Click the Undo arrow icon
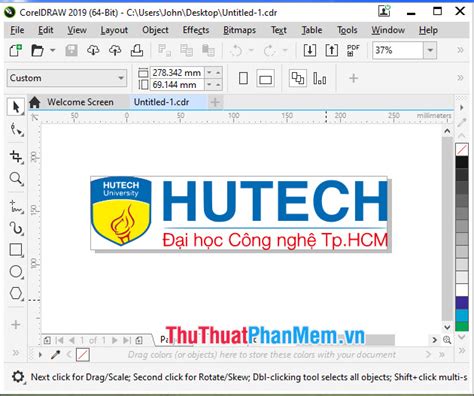 click(236, 51)
